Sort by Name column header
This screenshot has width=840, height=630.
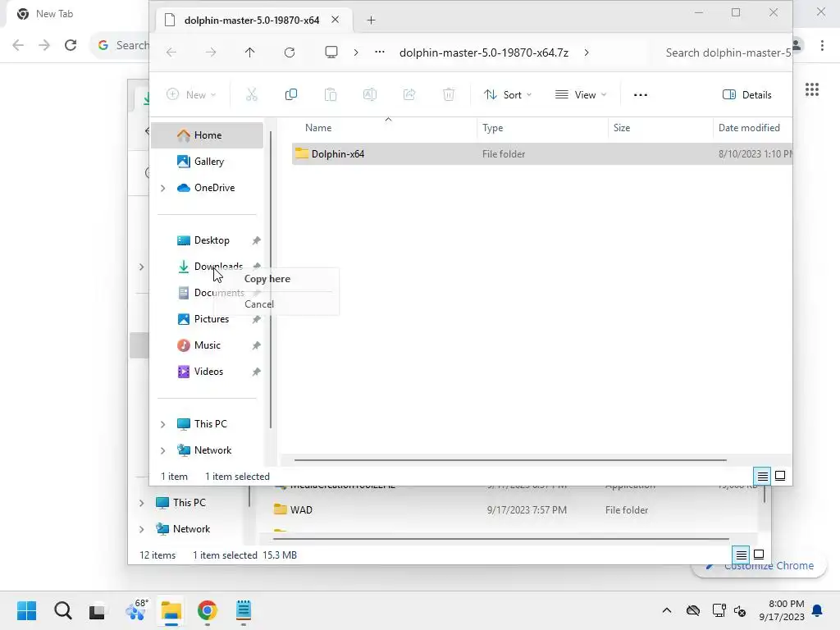pos(318,127)
